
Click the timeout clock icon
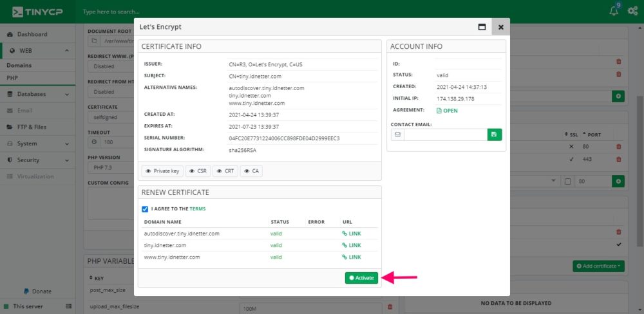[94, 142]
